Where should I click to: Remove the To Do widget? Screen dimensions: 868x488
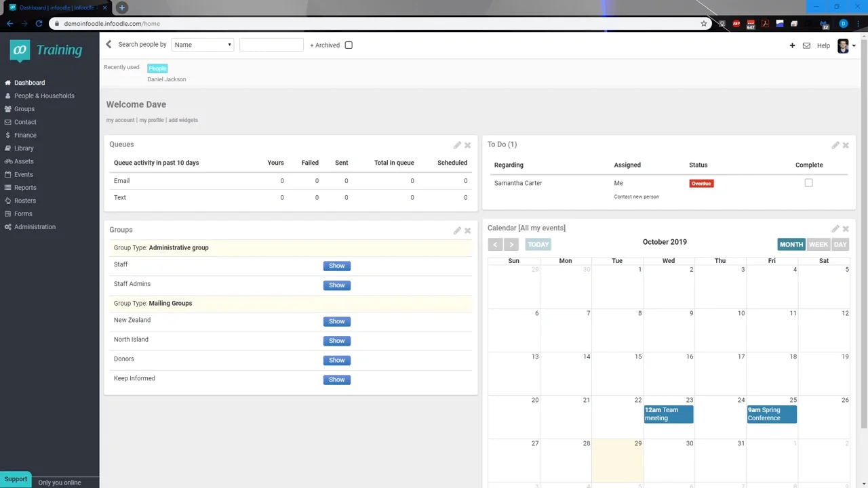pyautogui.click(x=846, y=145)
